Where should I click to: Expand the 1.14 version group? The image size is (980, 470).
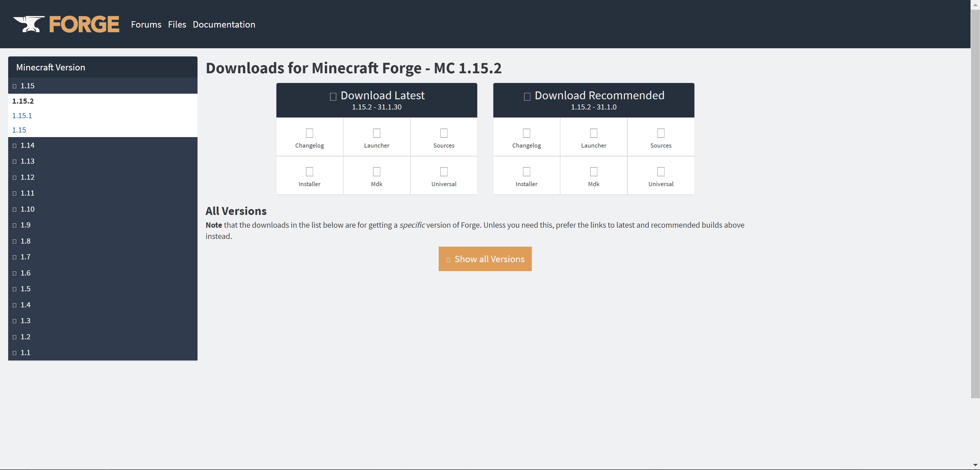[103, 145]
